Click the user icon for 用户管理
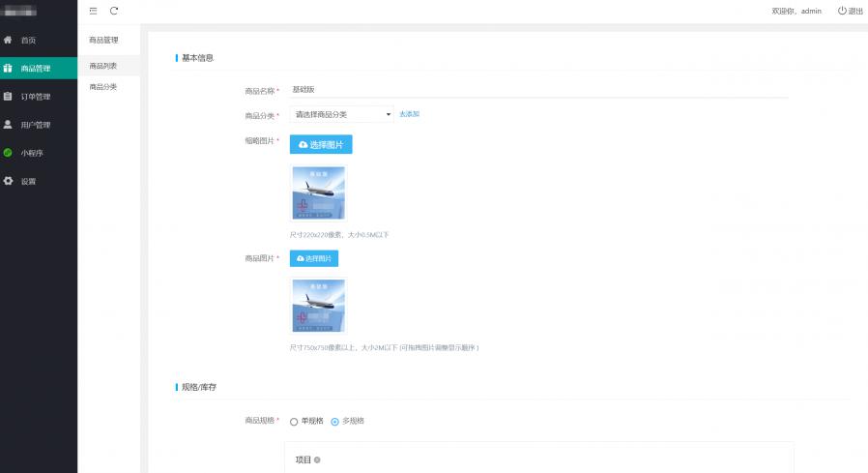This screenshot has height=473, width=868. click(9, 124)
